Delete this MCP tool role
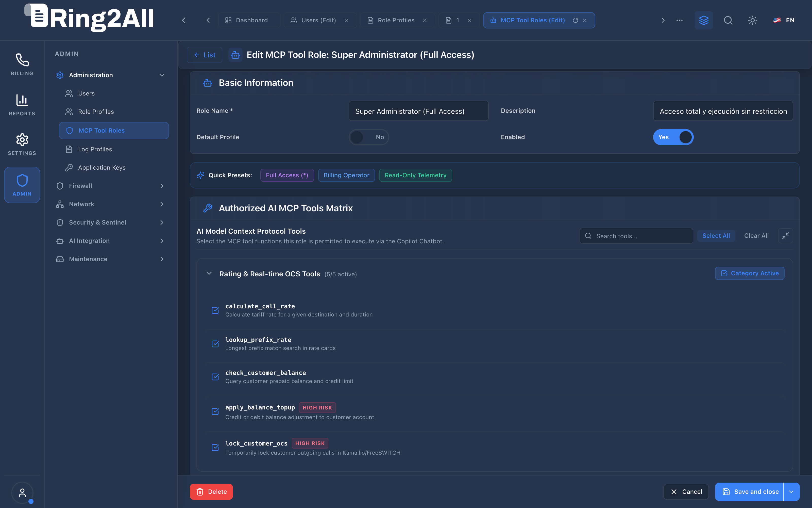The height and width of the screenshot is (508, 812). click(211, 491)
